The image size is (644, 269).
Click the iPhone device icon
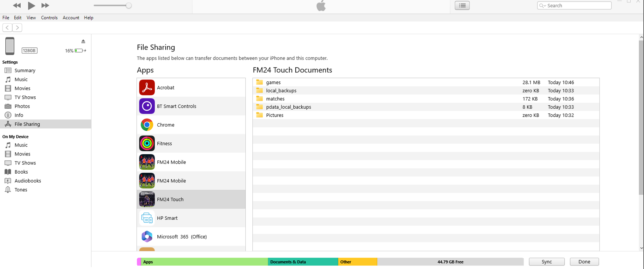coord(10,46)
